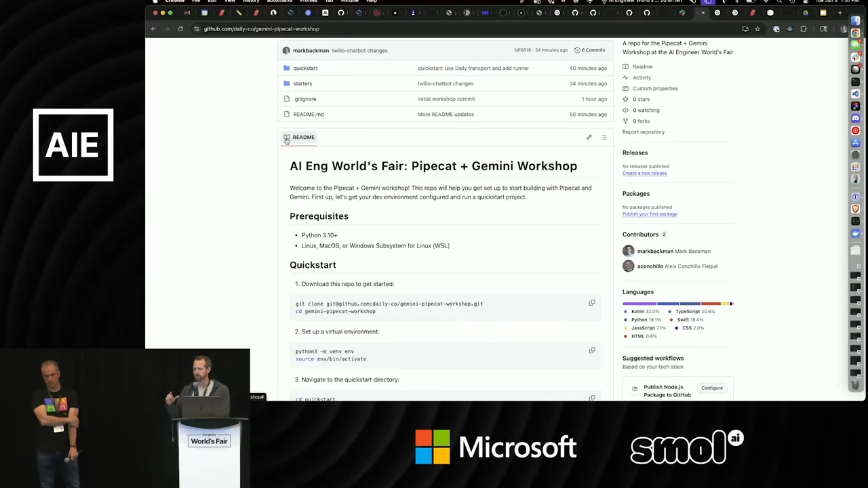
Task: Edit the README with pencil icon
Action: [589, 138]
